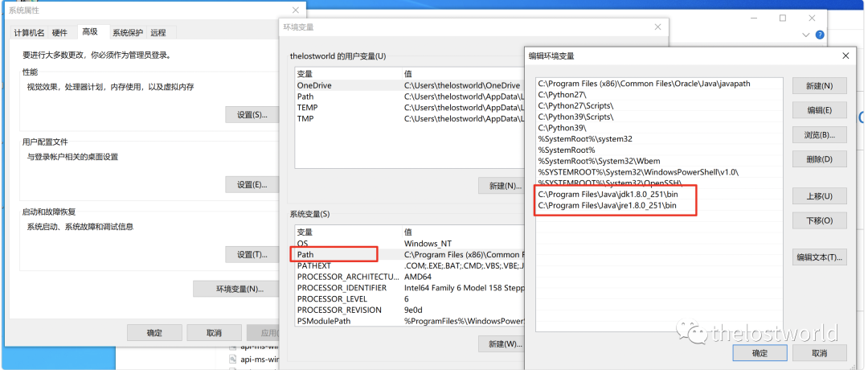The height and width of the screenshot is (370, 868).
Task: Select the WindowsPowerShell\v1.0\ entry
Action: coord(659,172)
